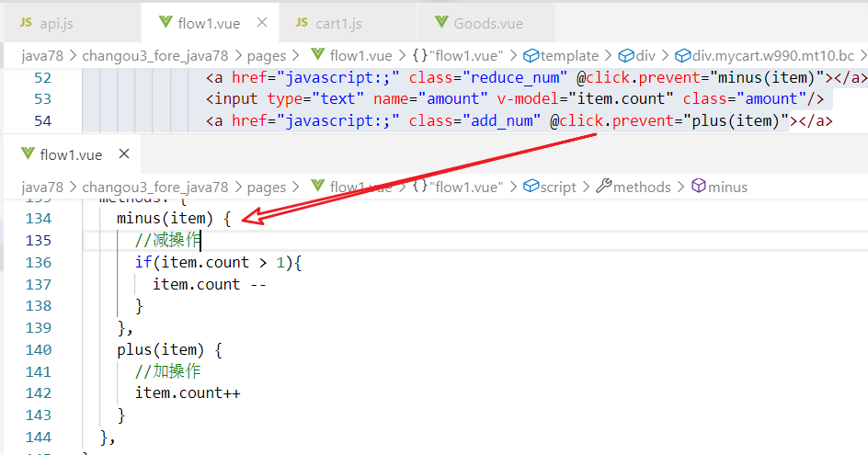Click line number 144
The image size is (868, 455).
point(39,438)
